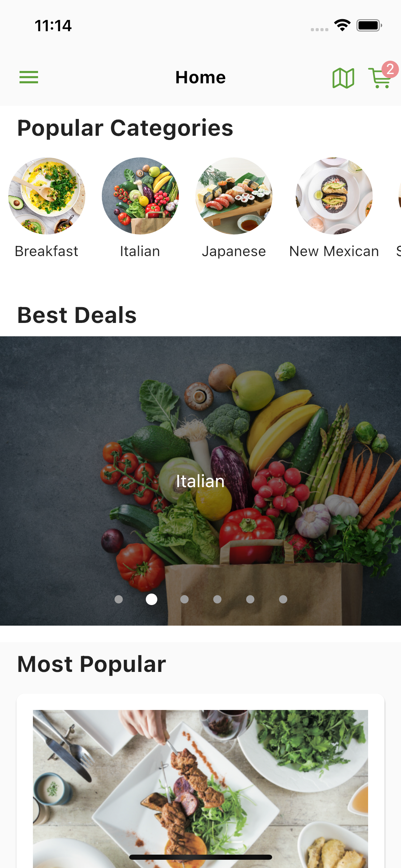Tap the cart badge showing 2
Image resolution: width=401 pixels, height=868 pixels.
coord(390,70)
